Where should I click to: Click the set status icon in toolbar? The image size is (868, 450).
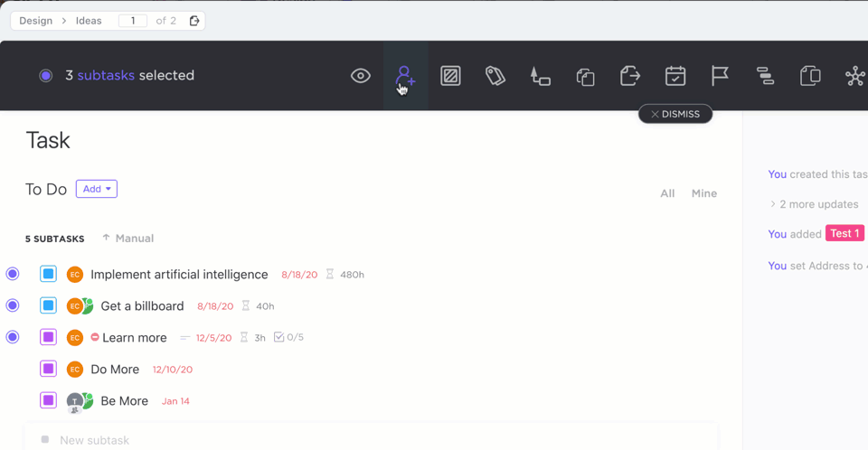click(450, 76)
